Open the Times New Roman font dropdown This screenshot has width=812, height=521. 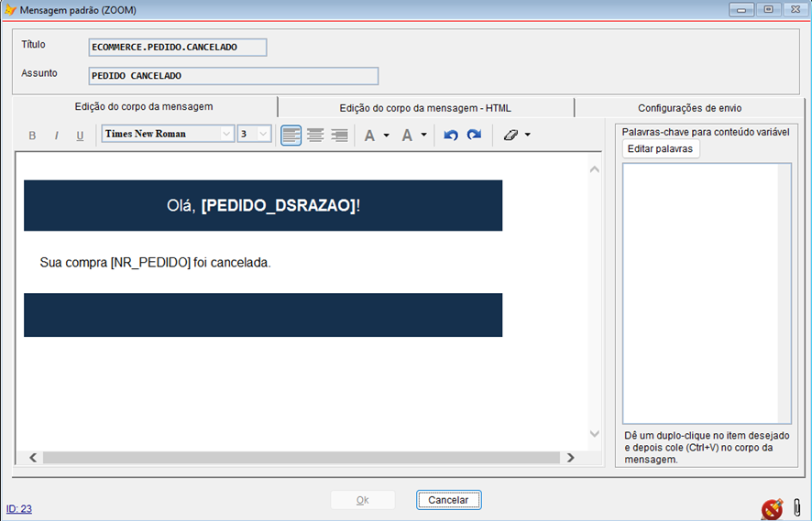(x=226, y=135)
